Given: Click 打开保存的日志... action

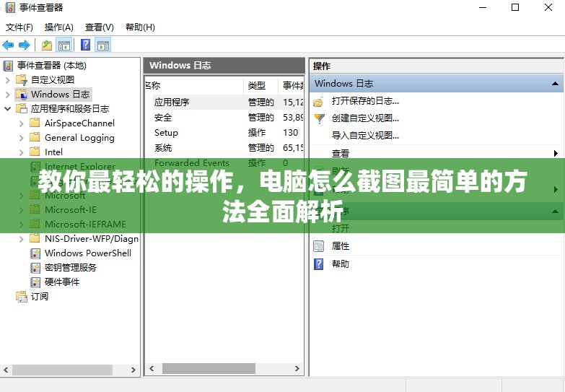Looking at the screenshot, I should pyautogui.click(x=365, y=101).
